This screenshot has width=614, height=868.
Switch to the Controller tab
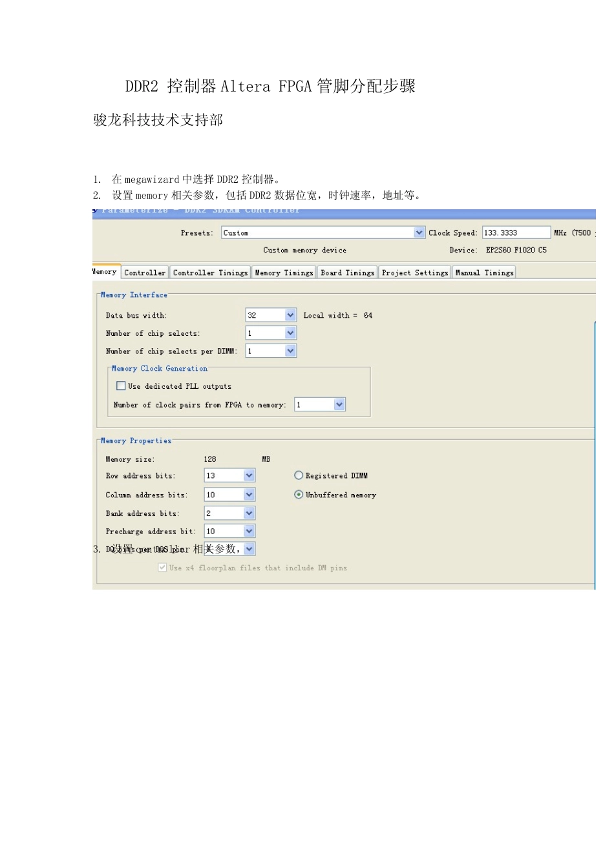click(x=145, y=273)
